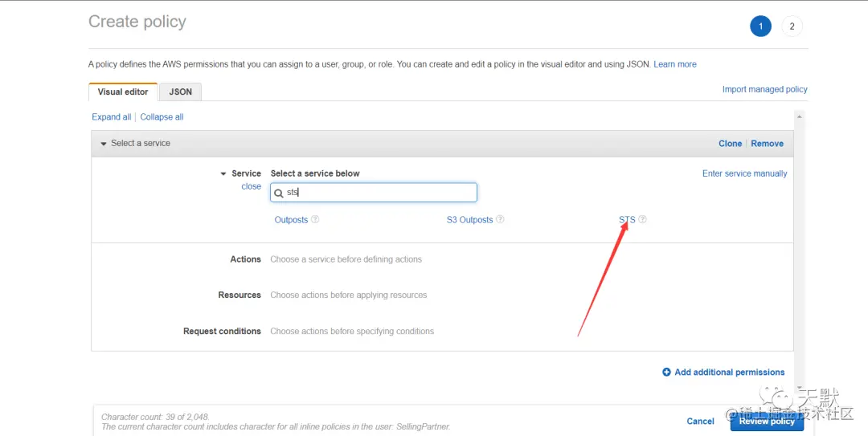
Task: Click the 'Character count: 39 of 2,048' text
Action: [x=156, y=417]
